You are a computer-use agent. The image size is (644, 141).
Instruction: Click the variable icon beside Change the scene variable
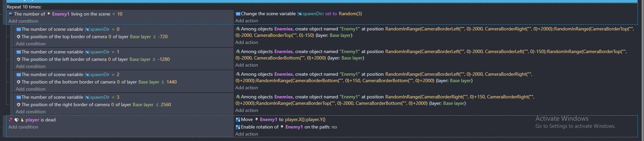238,14
